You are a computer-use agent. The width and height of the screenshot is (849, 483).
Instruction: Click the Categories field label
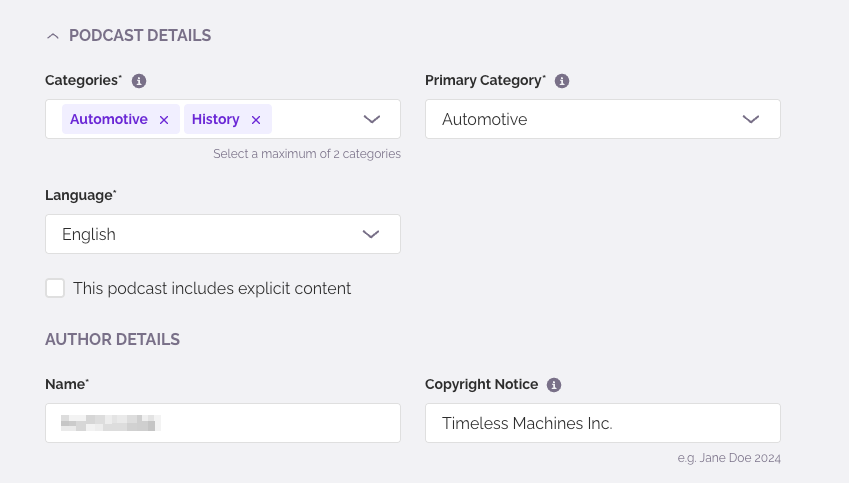click(x=83, y=81)
